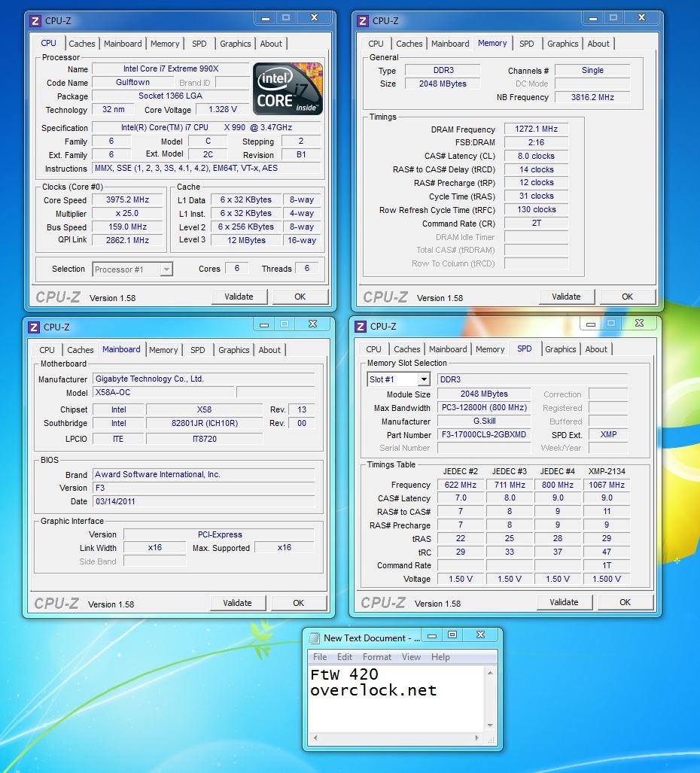Click Validate in the Mainboard window
The image size is (700, 773).
coord(238,603)
